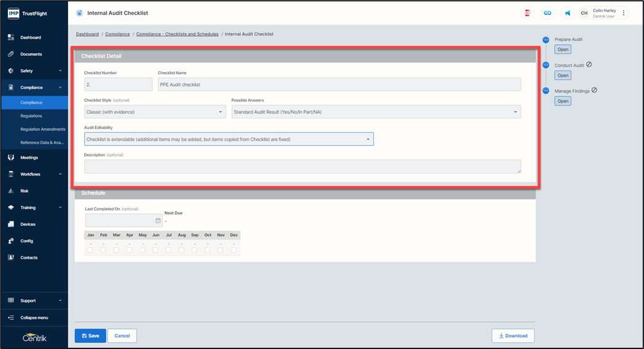Image resolution: width=644 pixels, height=349 pixels.
Task: Click the megaphone announcements icon
Action: pyautogui.click(x=567, y=13)
